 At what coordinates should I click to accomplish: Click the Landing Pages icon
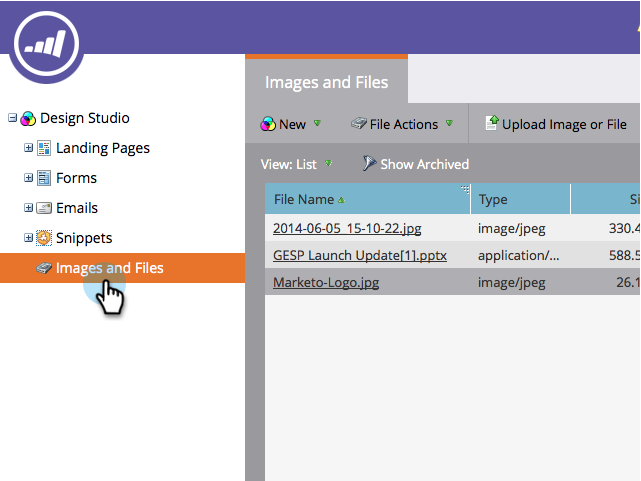(x=44, y=148)
